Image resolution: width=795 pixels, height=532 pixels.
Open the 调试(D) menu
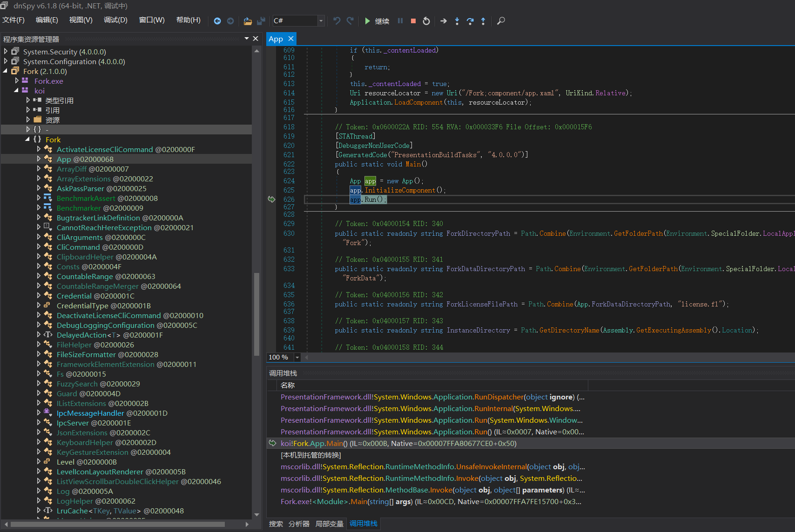click(x=115, y=20)
